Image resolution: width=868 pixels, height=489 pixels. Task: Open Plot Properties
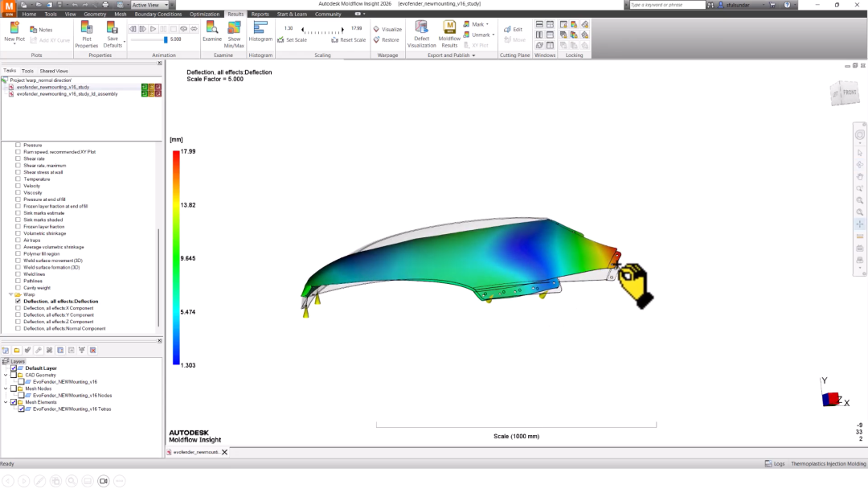pyautogui.click(x=86, y=35)
